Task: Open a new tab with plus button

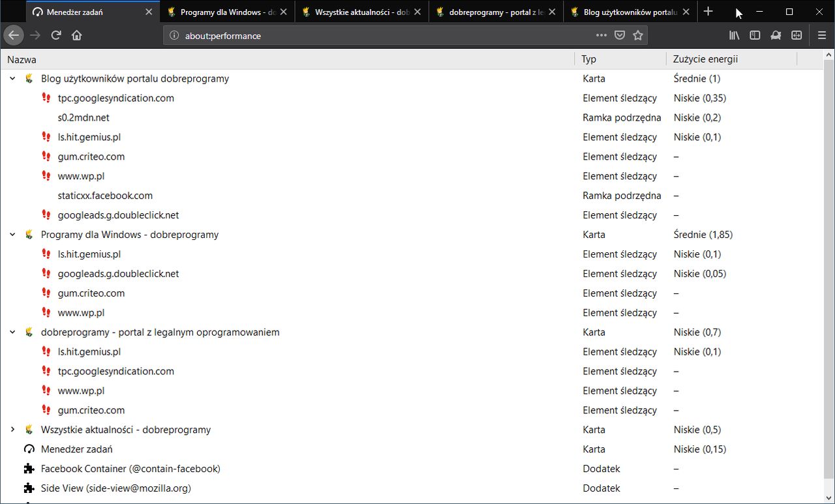Action: pyautogui.click(x=708, y=12)
